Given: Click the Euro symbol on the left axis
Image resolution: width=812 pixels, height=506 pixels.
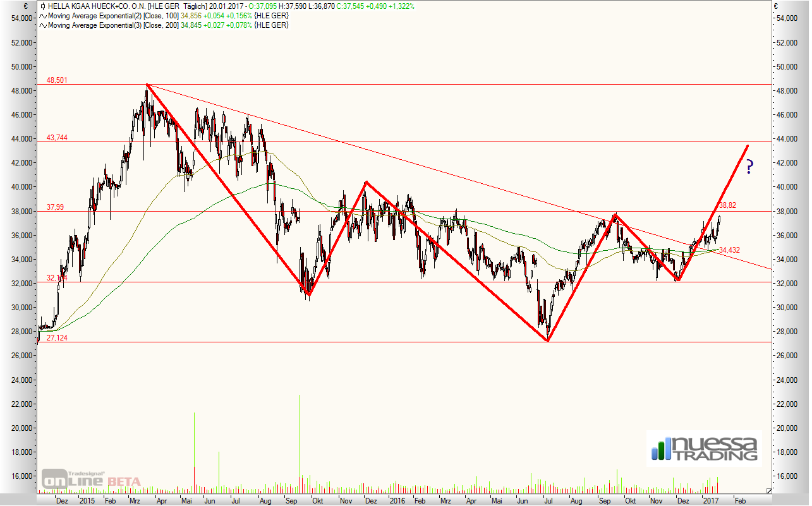Looking at the screenshot, I should click(23, 6).
